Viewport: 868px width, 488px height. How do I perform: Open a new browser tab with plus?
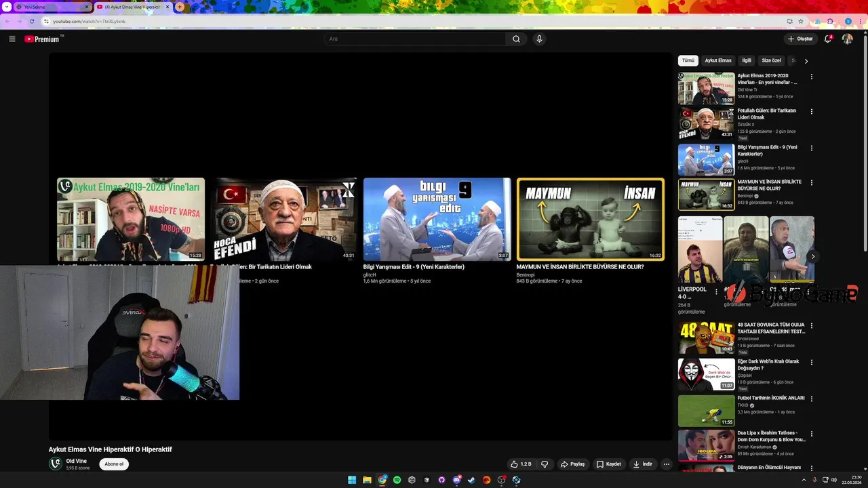[179, 7]
